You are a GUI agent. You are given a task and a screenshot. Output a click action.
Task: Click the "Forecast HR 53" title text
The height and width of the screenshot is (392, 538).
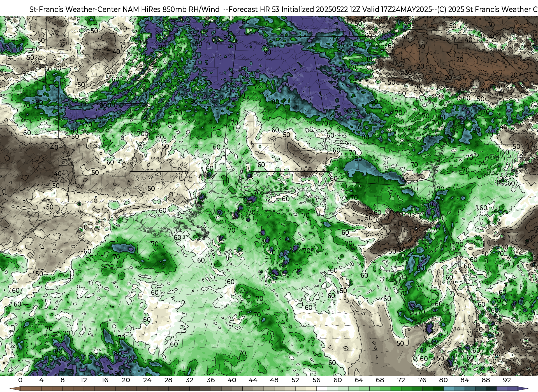[x=254, y=10]
